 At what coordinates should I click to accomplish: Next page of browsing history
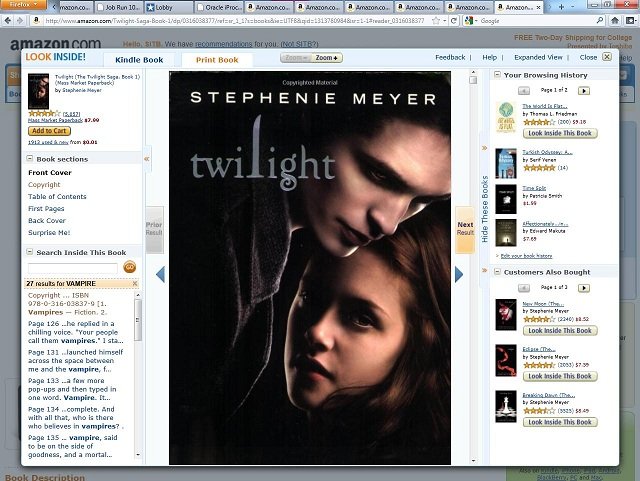(x=584, y=91)
